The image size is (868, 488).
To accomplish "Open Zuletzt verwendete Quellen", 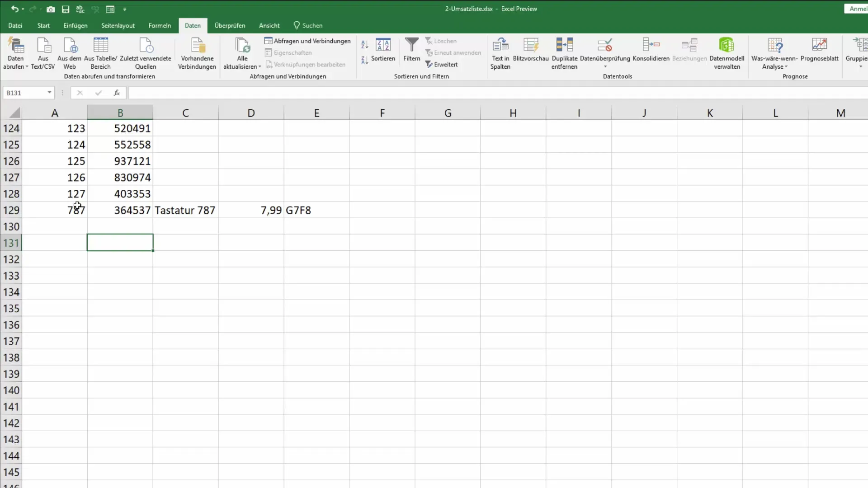I will tap(146, 54).
